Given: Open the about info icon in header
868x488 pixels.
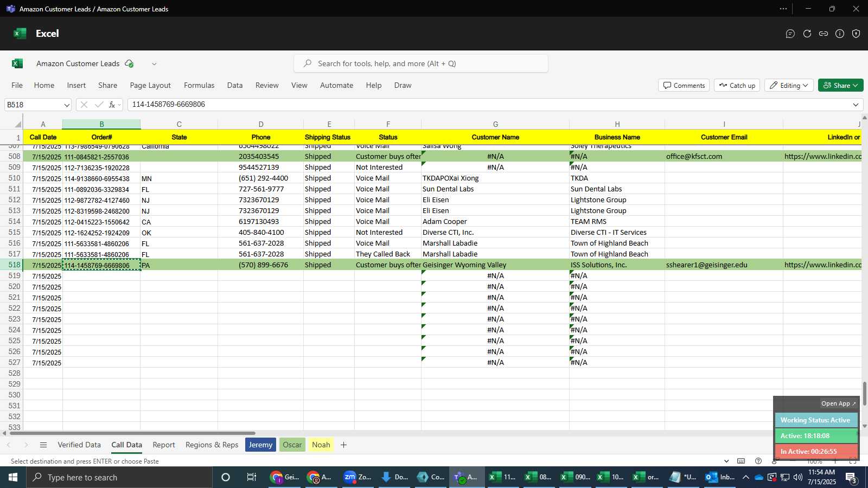Looking at the screenshot, I should (x=840, y=34).
